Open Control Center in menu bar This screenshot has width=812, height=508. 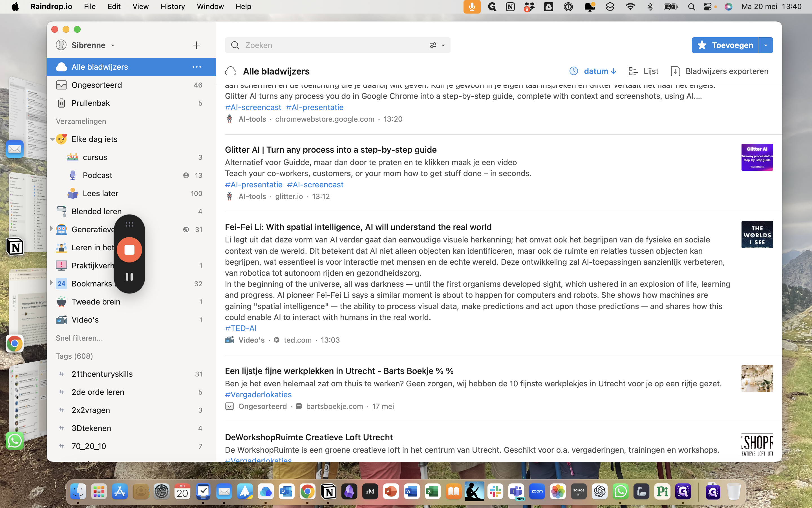pyautogui.click(x=708, y=6)
